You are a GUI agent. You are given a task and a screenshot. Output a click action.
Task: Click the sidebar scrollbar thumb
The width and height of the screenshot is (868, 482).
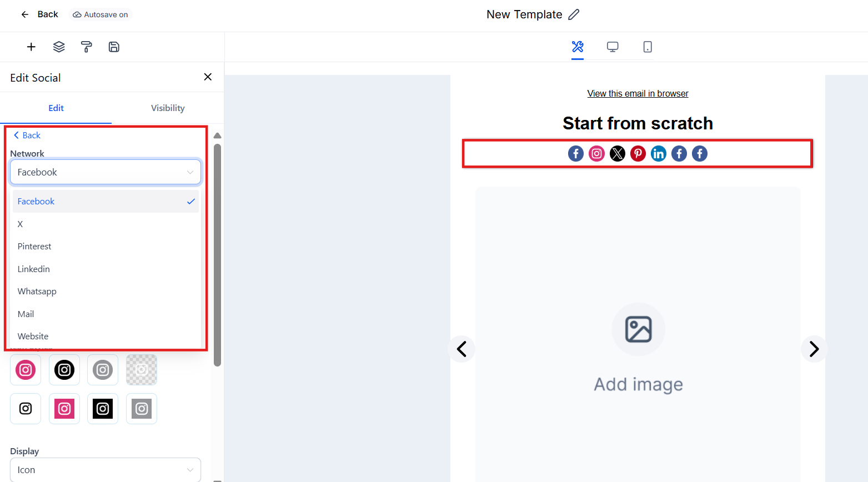218,255
